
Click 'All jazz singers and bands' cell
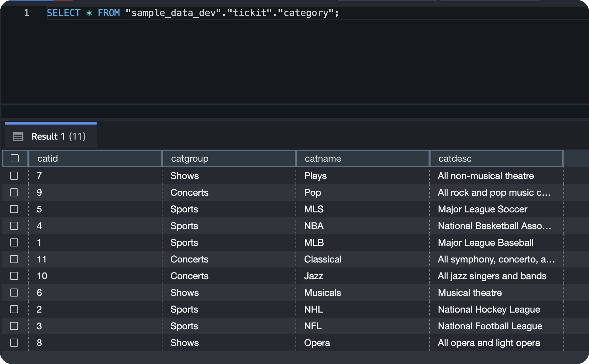pos(496,276)
